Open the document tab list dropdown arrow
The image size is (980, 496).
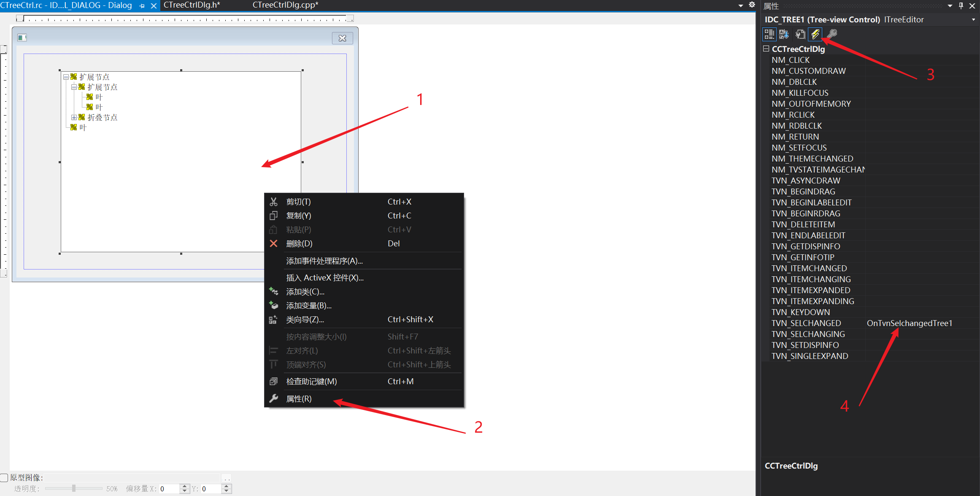coord(741,5)
